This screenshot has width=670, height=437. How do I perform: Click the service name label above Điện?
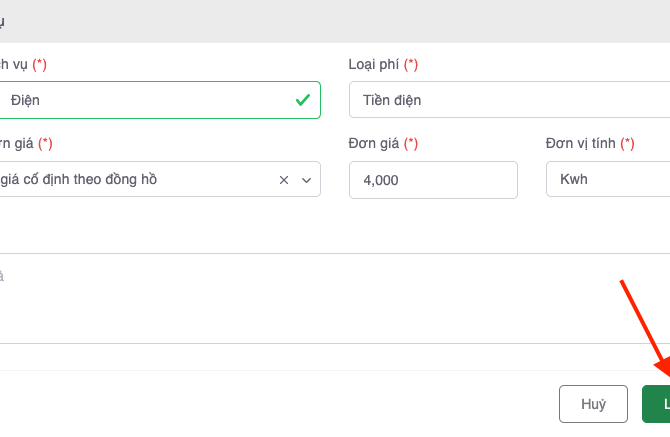tap(14, 64)
